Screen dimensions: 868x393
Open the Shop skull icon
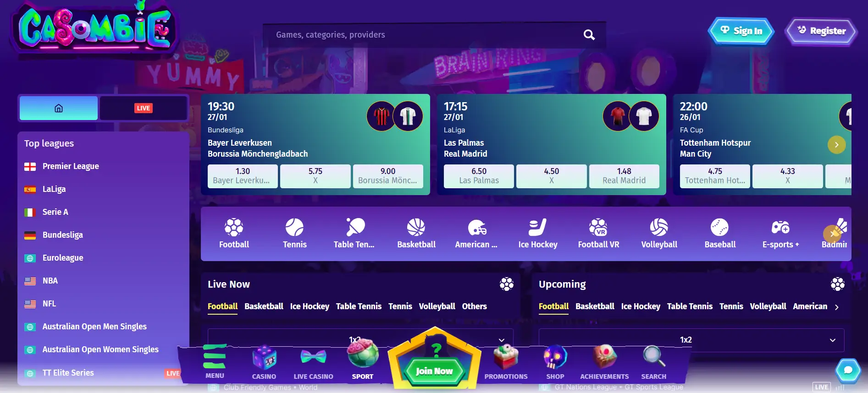(x=555, y=358)
